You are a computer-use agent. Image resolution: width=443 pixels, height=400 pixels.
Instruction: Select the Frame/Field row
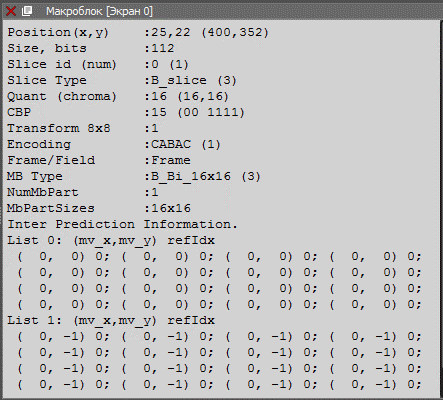click(x=99, y=160)
